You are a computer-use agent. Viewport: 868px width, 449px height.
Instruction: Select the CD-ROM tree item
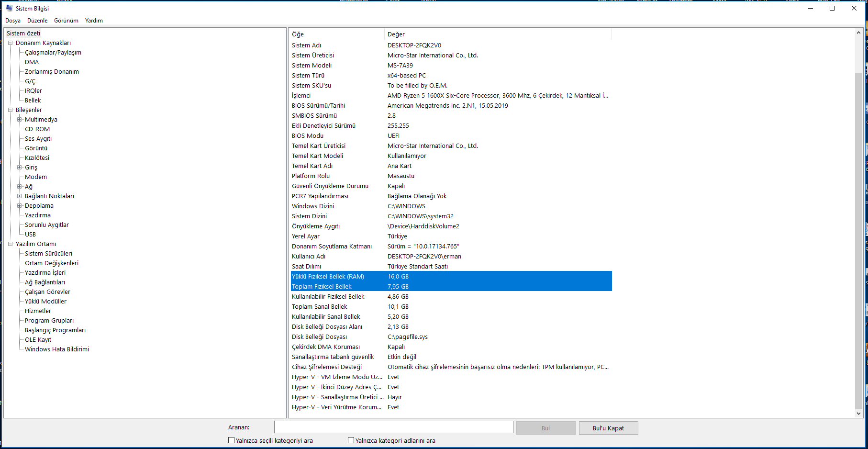37,129
